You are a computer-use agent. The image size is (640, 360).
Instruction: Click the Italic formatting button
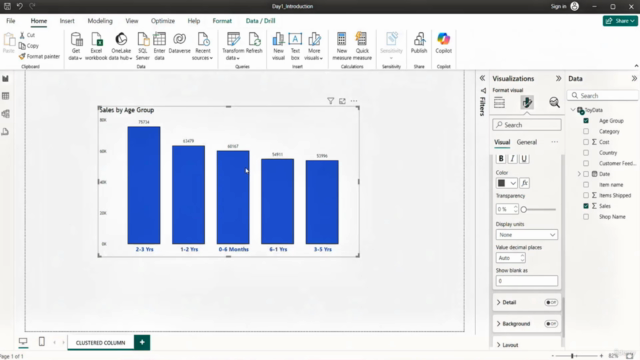pos(513,159)
